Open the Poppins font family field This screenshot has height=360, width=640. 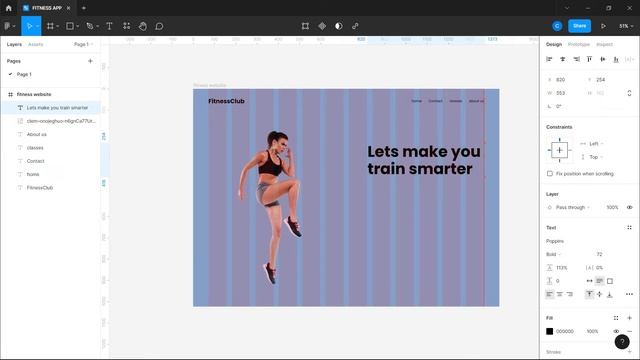point(555,241)
